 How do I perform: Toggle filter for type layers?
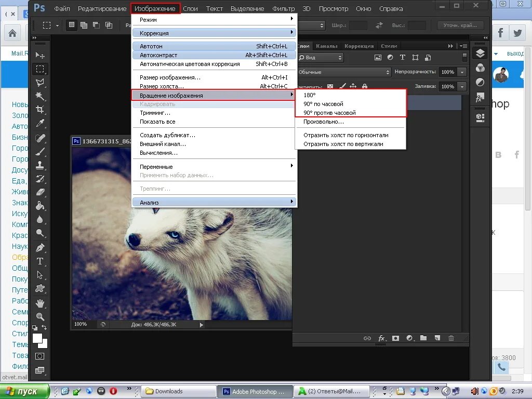click(x=403, y=57)
